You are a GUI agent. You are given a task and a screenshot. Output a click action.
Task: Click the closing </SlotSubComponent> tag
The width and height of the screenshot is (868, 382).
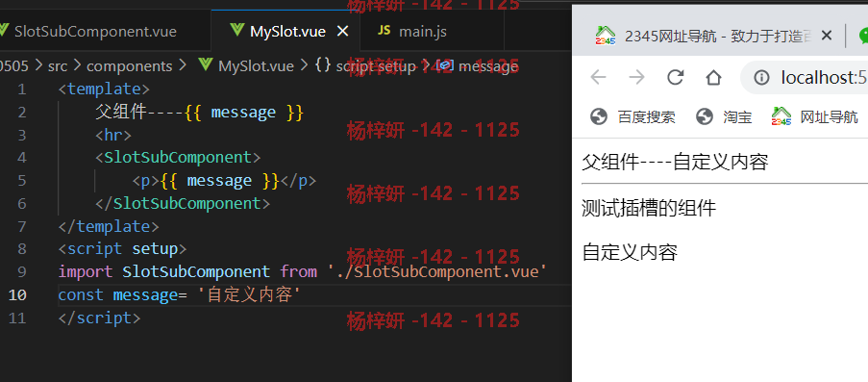click(x=182, y=203)
